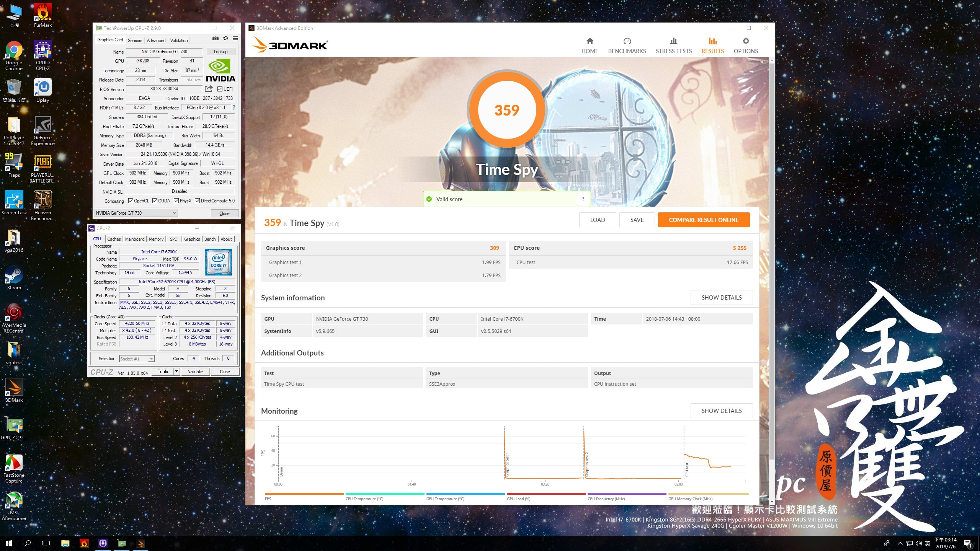Viewport: 980px width, 551px height.
Task: Open 3DMark OPTIONS gear
Action: pos(746,46)
